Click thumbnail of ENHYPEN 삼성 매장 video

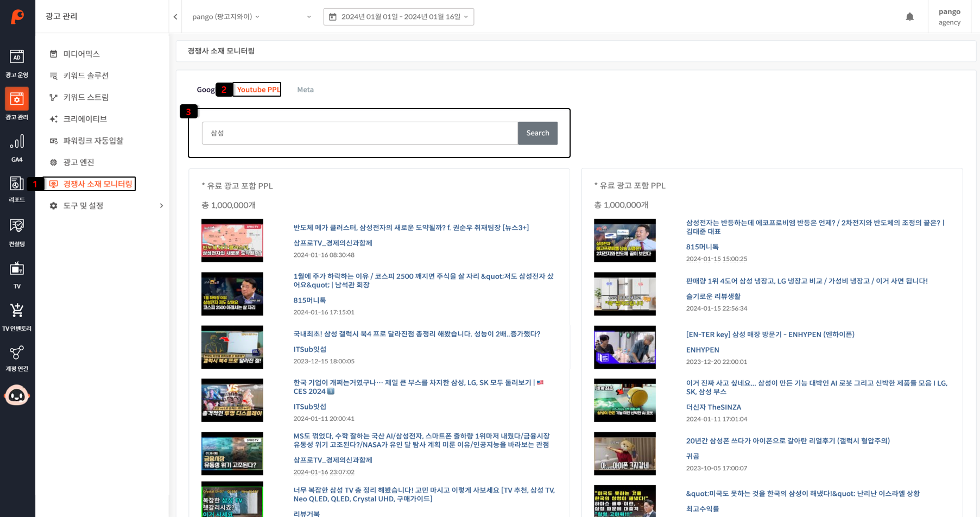coord(625,347)
